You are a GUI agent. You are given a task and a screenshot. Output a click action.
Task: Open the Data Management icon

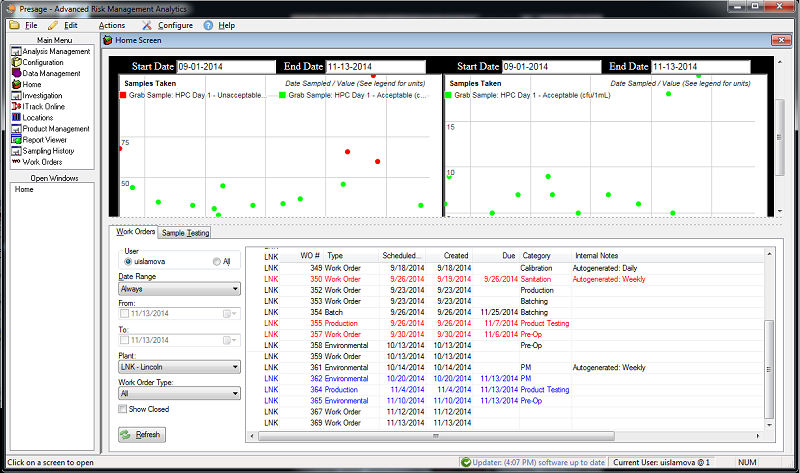(x=16, y=73)
